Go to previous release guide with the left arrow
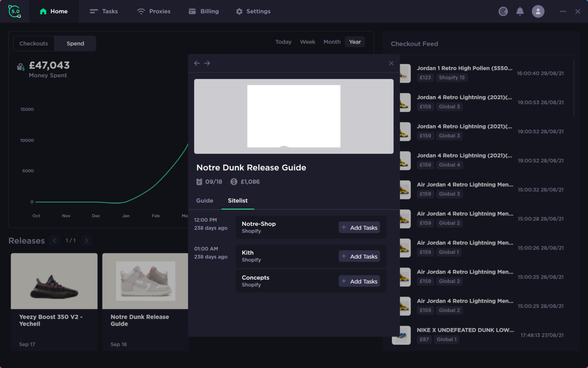 point(197,63)
